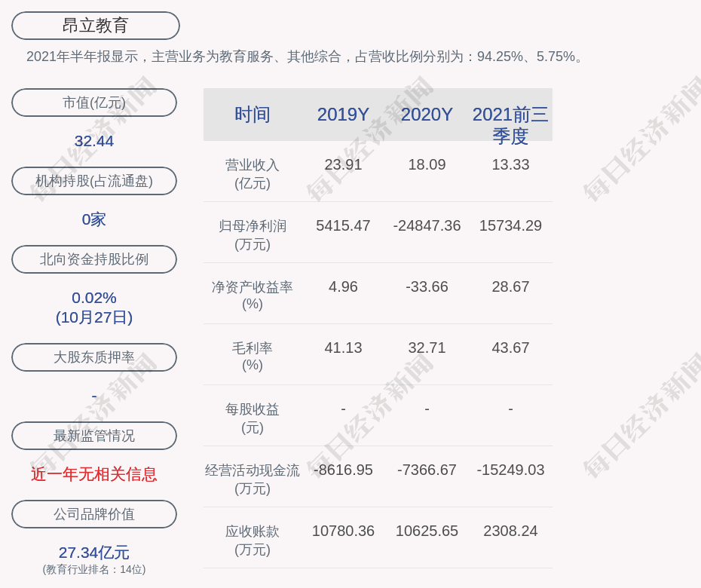701x588 pixels.
Task: Click the 32.44 market value figure
Action: pyautogui.click(x=94, y=141)
